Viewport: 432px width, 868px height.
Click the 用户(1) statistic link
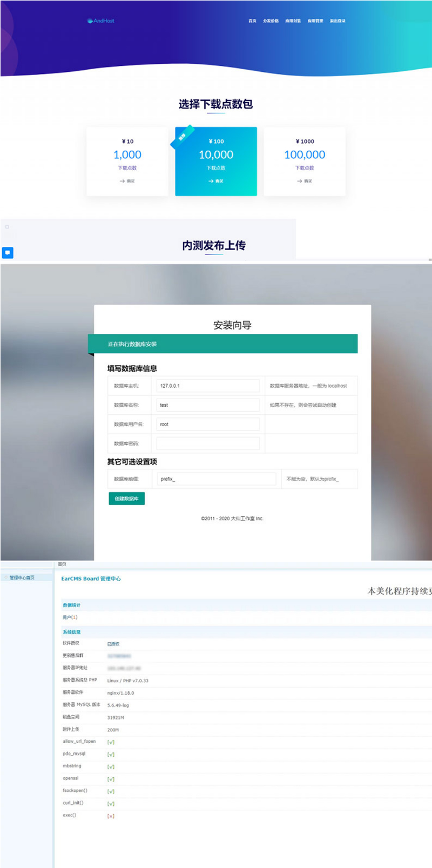click(70, 617)
